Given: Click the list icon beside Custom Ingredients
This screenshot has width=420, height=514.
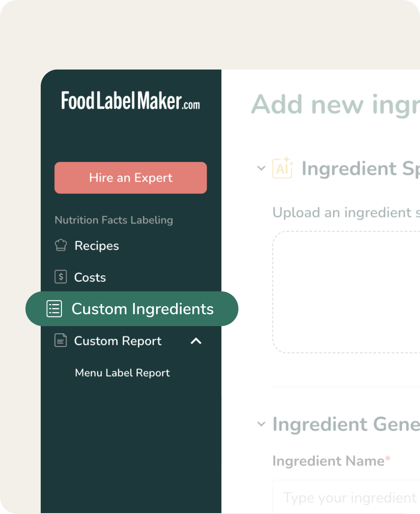Looking at the screenshot, I should coord(54,309).
